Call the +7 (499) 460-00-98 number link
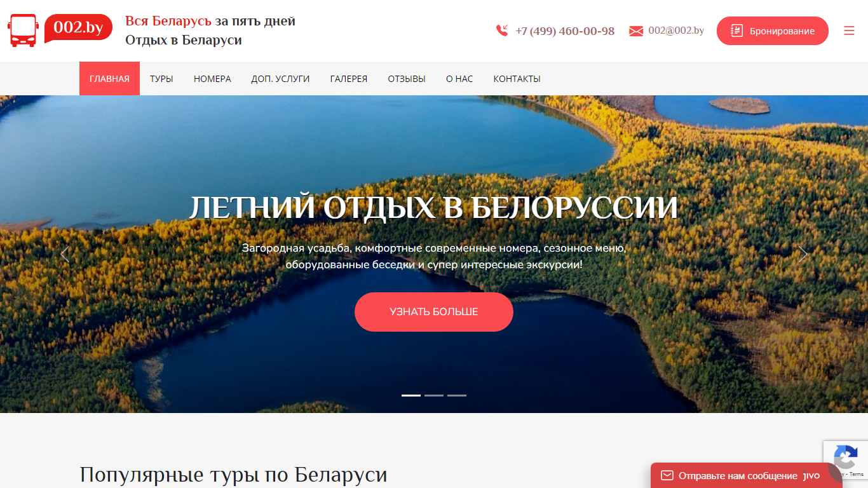Screen dimensions: 868x488 click(x=565, y=30)
